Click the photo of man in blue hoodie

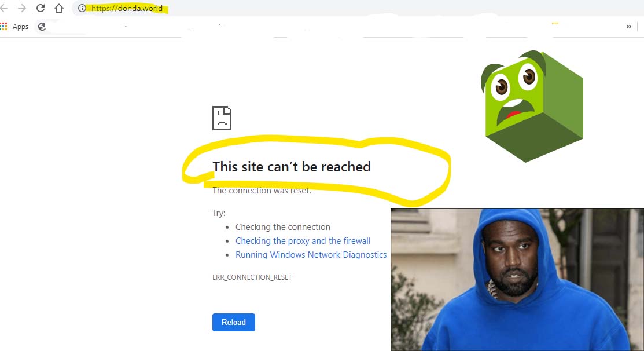[x=517, y=279]
